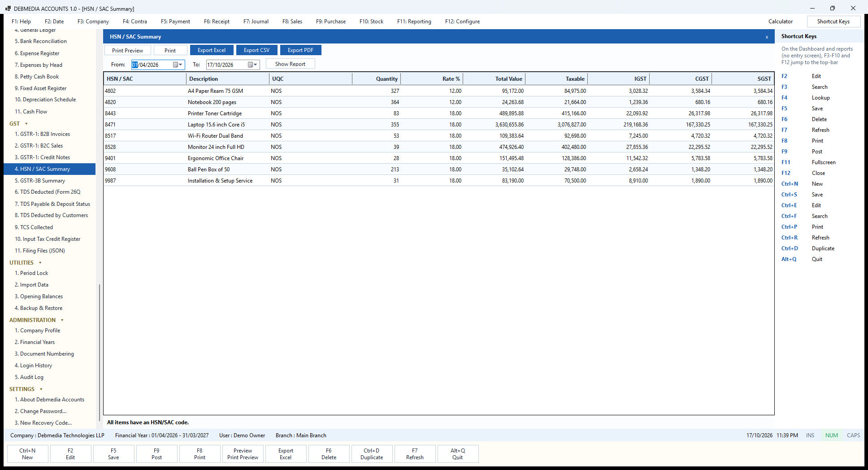The image size is (868, 470).
Task: Open the F8: Sales menu
Action: (x=292, y=22)
